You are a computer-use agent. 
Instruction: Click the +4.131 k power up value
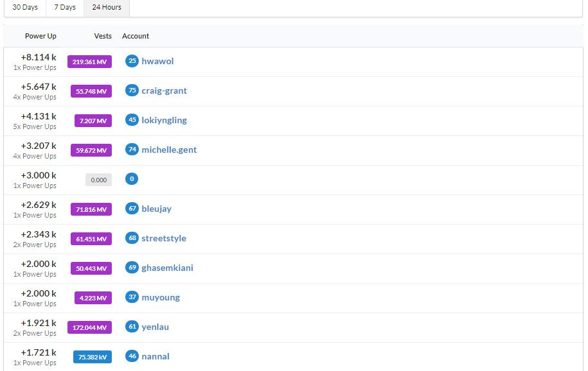pyautogui.click(x=39, y=117)
